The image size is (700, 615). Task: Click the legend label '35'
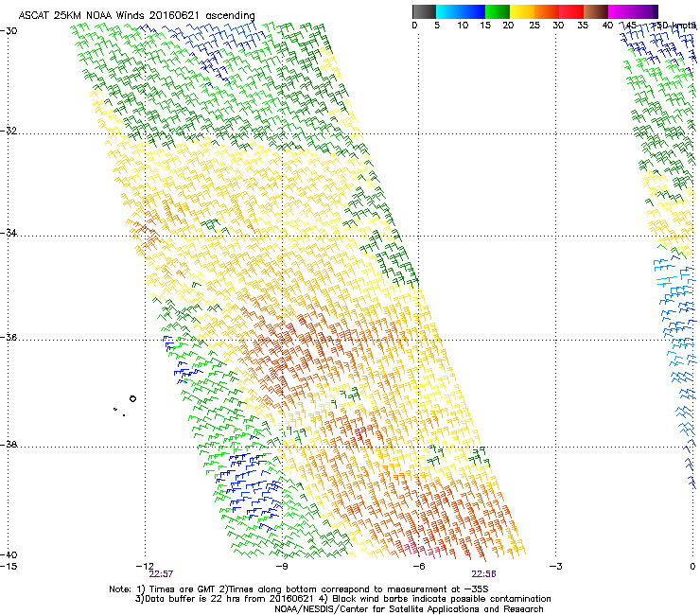click(583, 26)
